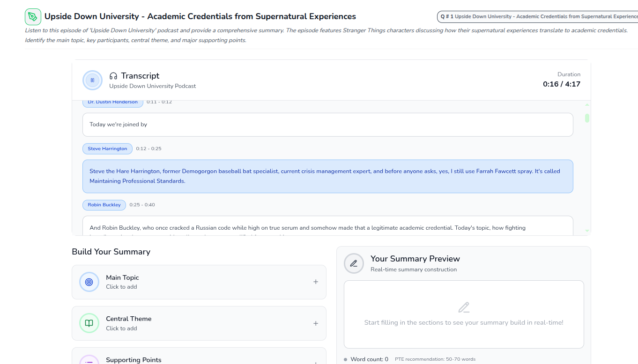Click the Dr. Dustin Henderson speaker tag
This screenshot has height=364, width=638.
(113, 102)
